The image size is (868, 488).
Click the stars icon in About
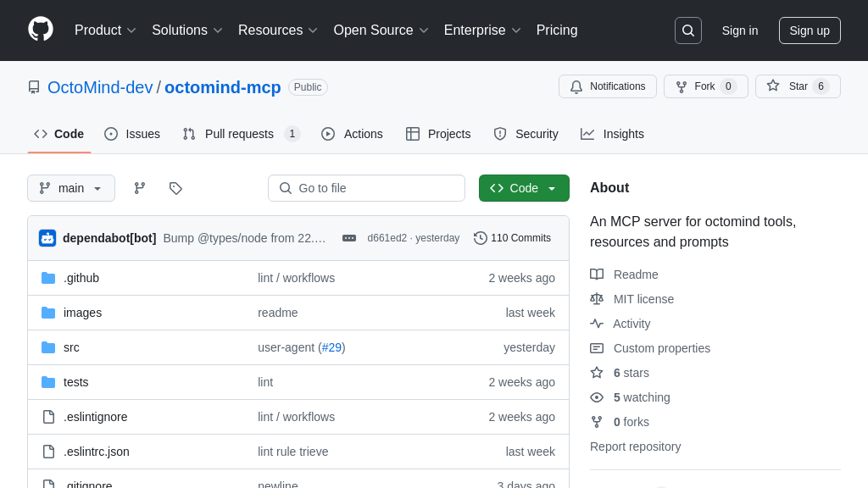tap(597, 373)
